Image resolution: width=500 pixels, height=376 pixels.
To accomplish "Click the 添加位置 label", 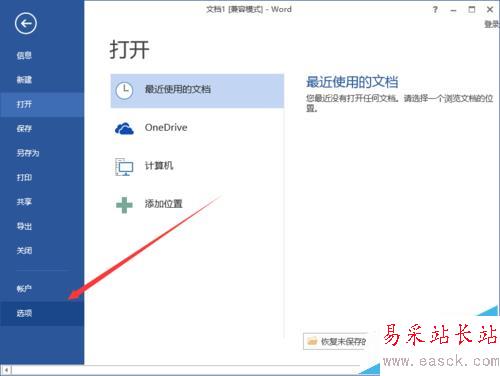I will (164, 204).
